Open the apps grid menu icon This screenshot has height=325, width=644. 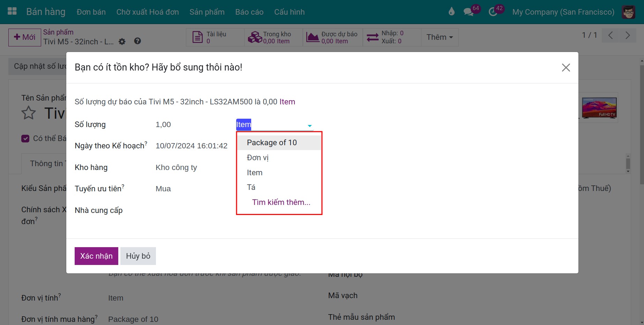(12, 12)
